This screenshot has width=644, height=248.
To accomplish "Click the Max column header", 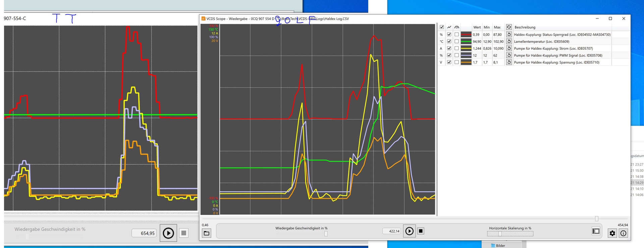I will [x=497, y=27].
